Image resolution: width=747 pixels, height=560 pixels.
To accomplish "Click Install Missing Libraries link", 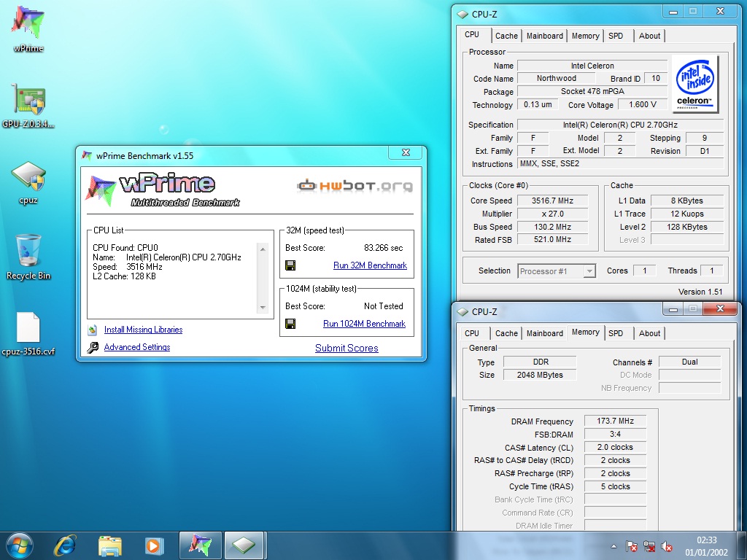I will pyautogui.click(x=144, y=330).
